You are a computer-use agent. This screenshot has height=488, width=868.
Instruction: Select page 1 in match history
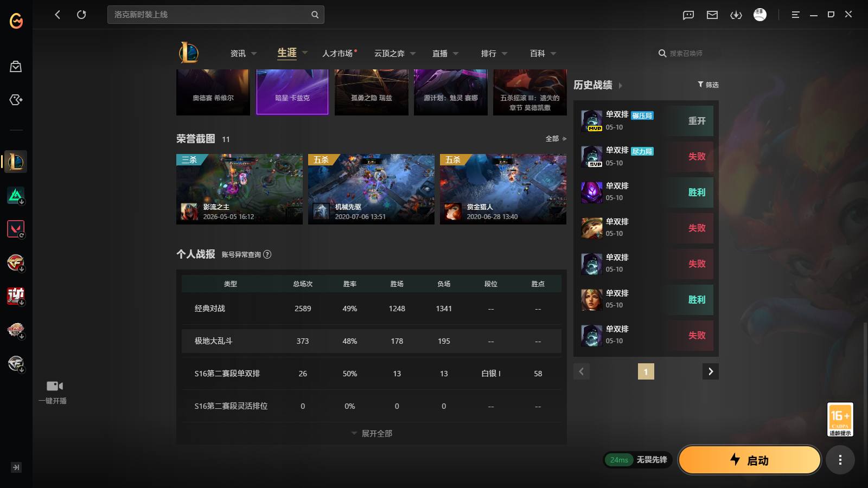click(x=646, y=371)
